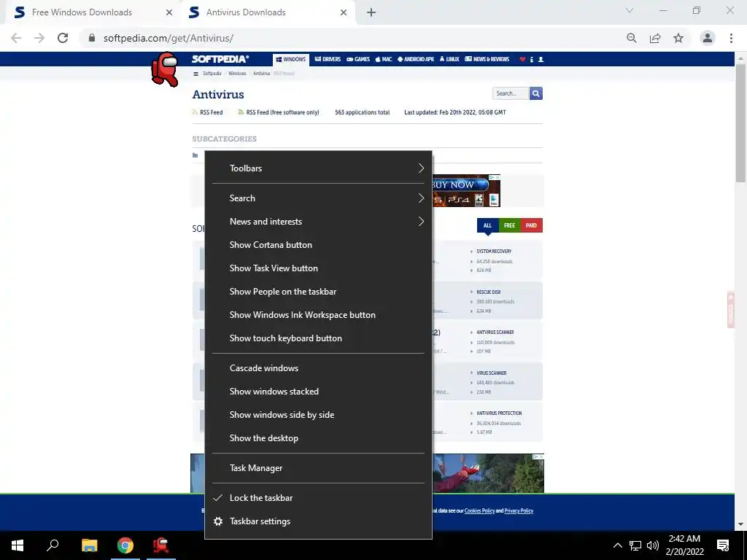The width and height of the screenshot is (747, 560).
Task: Open the Chrome zoom magnifier icon
Action: (632, 38)
